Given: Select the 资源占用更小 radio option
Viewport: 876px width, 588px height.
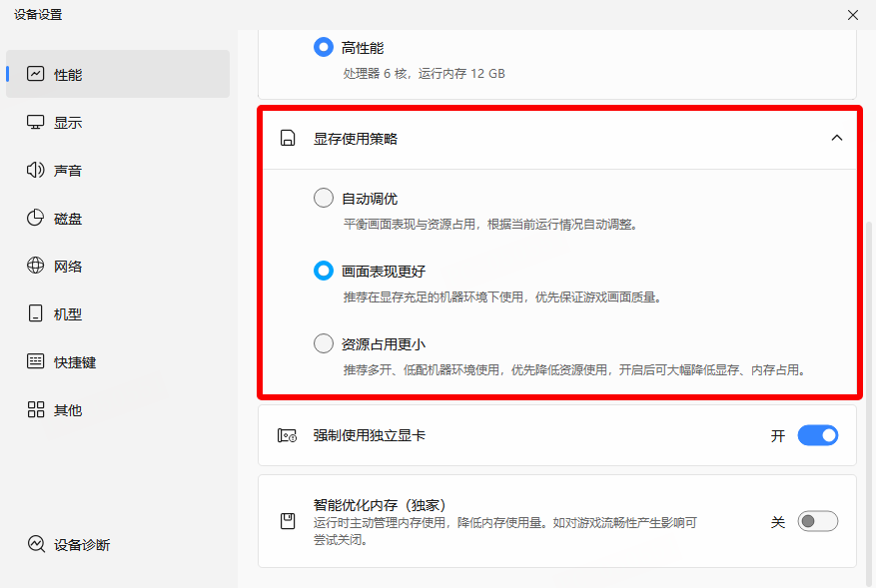Looking at the screenshot, I should tap(324, 343).
